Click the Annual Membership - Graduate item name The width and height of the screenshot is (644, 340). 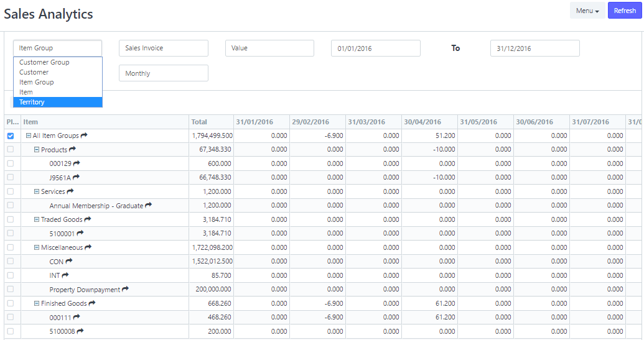pyautogui.click(x=96, y=206)
